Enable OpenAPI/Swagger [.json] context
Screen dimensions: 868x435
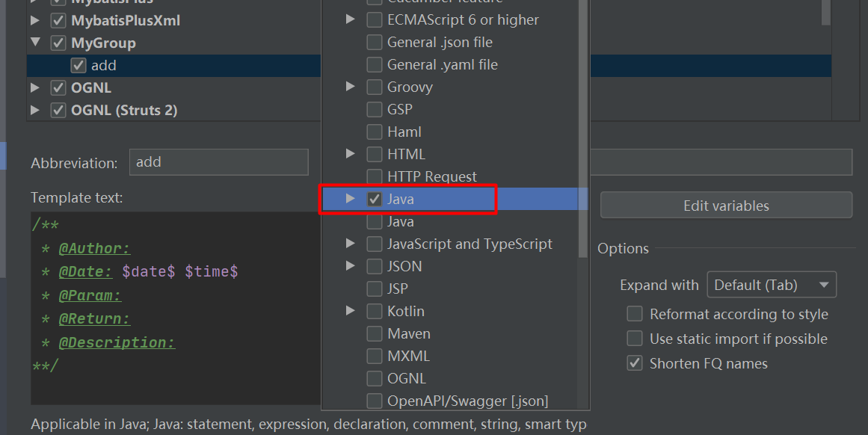tap(375, 401)
